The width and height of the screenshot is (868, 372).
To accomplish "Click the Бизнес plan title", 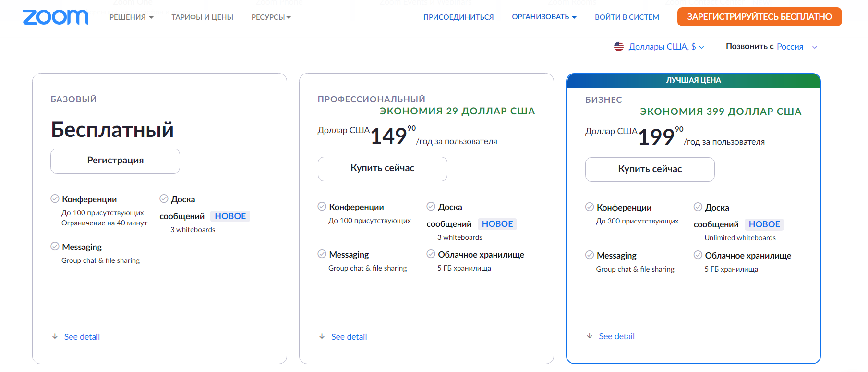I will coord(603,100).
